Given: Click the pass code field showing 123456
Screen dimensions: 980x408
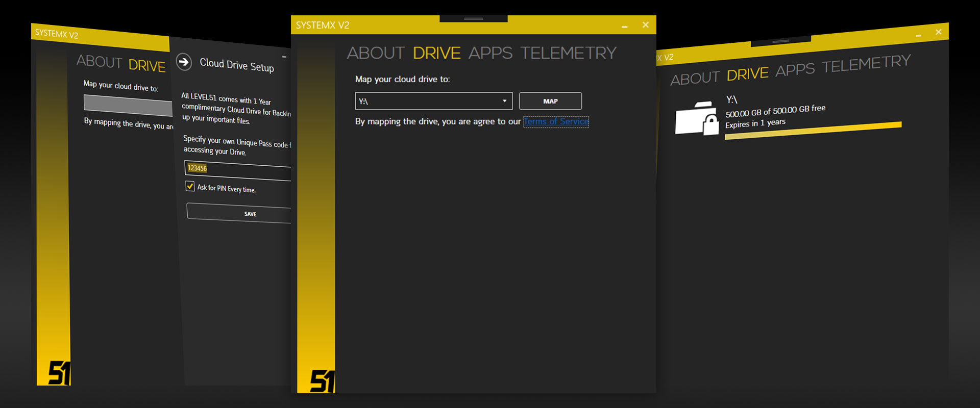Looking at the screenshot, I should pyautogui.click(x=238, y=171).
